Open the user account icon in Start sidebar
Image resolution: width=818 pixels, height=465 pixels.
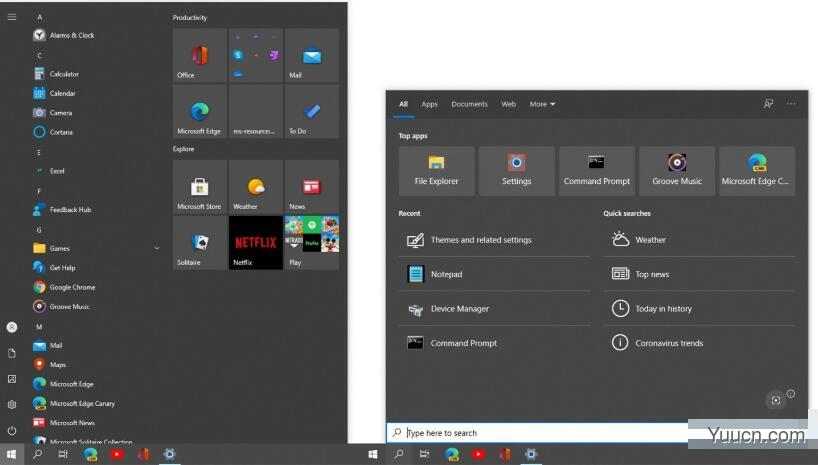(x=11, y=327)
